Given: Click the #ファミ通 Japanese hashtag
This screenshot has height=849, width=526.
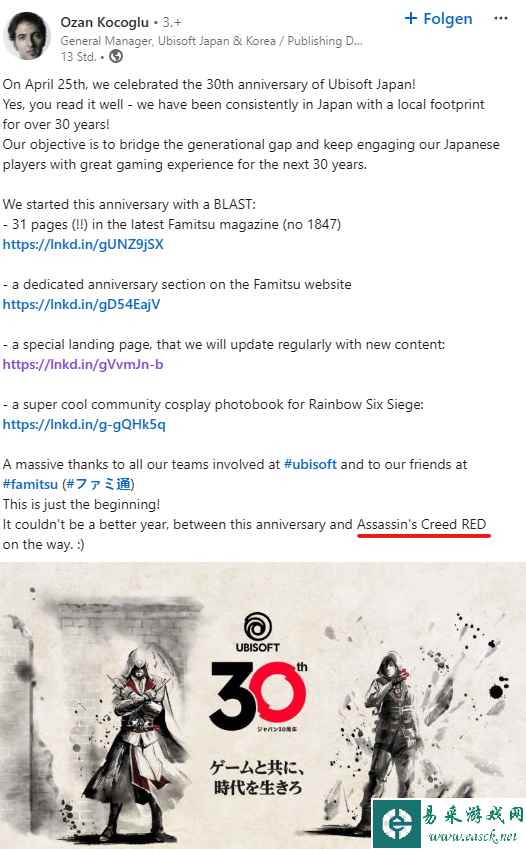Looking at the screenshot, I should 98,484.
